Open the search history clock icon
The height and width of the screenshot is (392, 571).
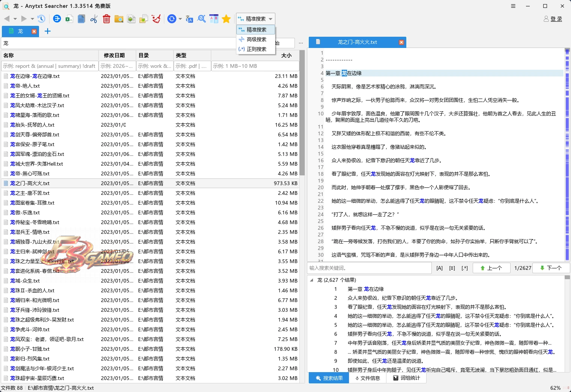(x=41, y=19)
